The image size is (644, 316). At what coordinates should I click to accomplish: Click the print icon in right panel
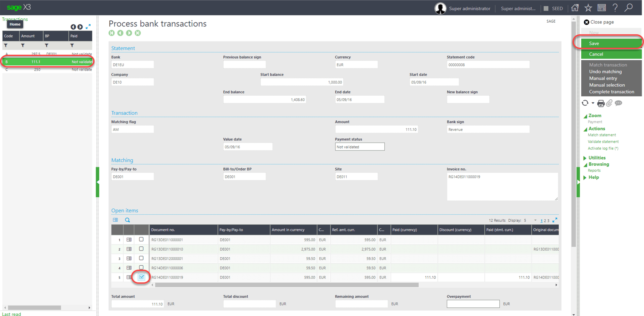pyautogui.click(x=601, y=103)
